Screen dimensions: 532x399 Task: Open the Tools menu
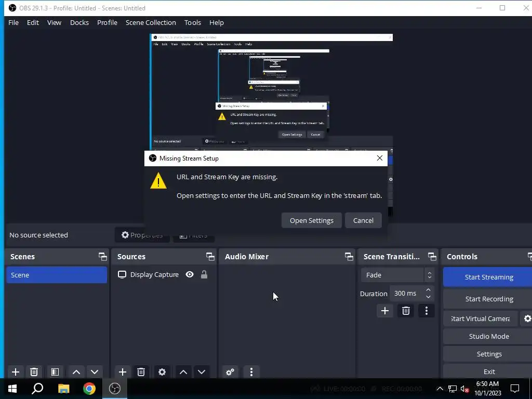point(193,22)
